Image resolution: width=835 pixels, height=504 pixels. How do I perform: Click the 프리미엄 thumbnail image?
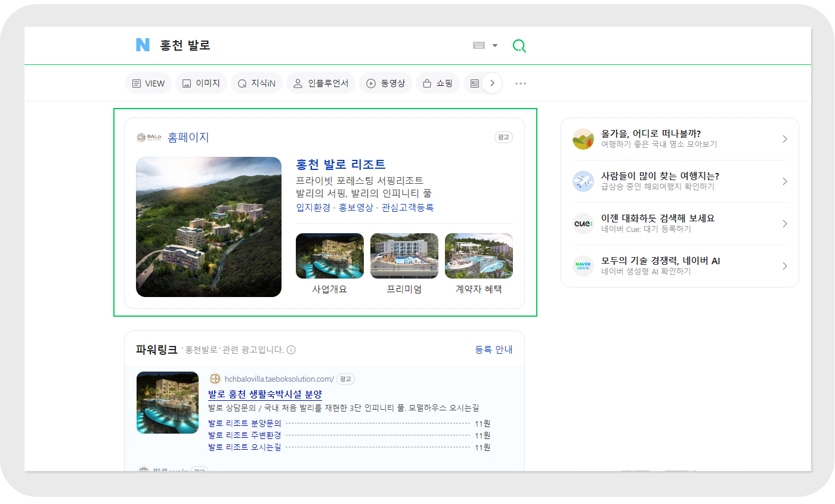(x=404, y=256)
